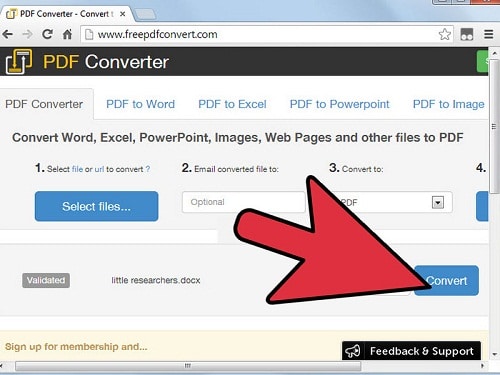Click the heading Convert Word, Excel, PowerPoint text
The width and height of the screenshot is (500, 375).
coord(238,137)
